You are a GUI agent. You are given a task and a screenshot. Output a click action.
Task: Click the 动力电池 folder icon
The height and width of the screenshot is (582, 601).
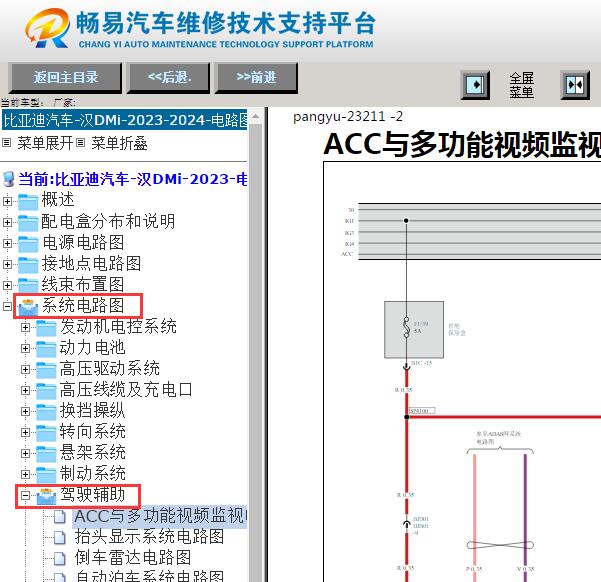pyautogui.click(x=46, y=349)
